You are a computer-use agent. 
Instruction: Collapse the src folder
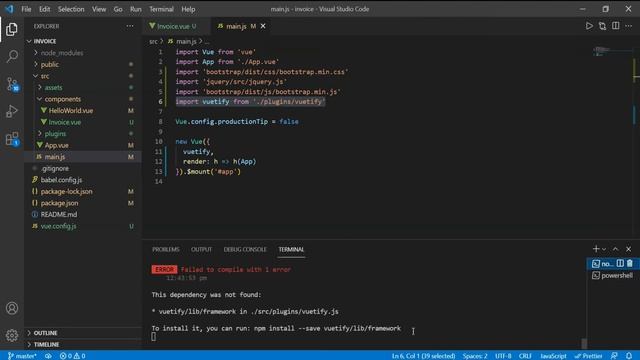point(83,76)
